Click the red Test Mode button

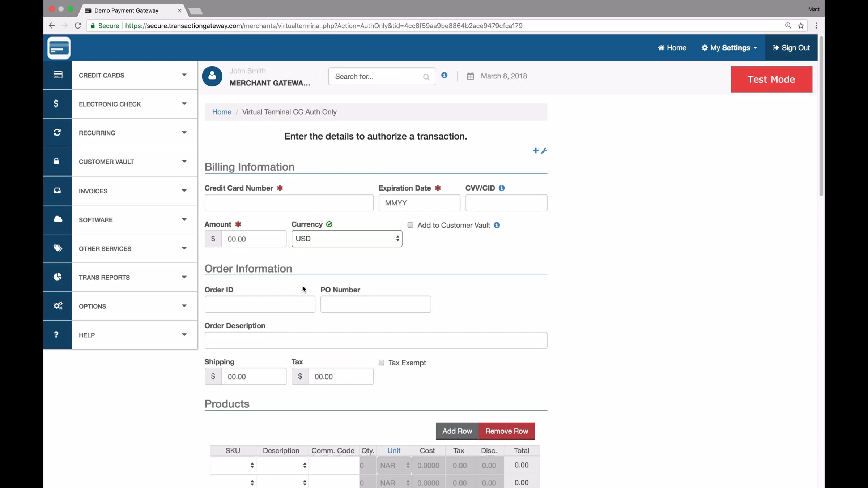(771, 79)
